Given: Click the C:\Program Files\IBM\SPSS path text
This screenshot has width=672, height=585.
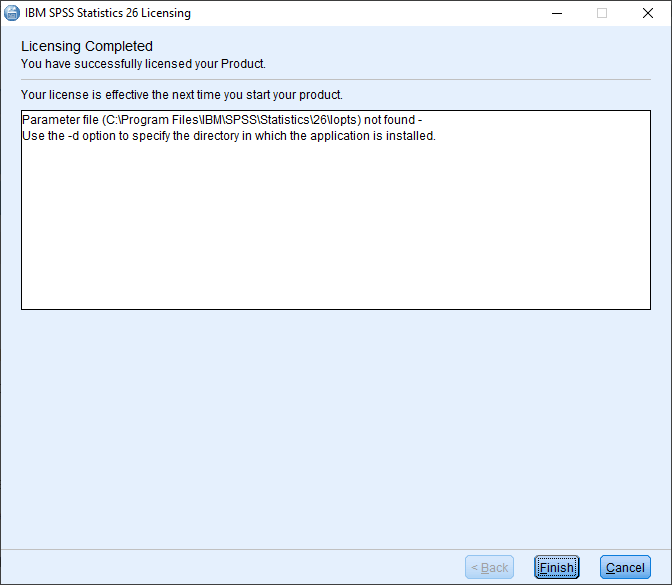Looking at the screenshot, I should (231, 120).
